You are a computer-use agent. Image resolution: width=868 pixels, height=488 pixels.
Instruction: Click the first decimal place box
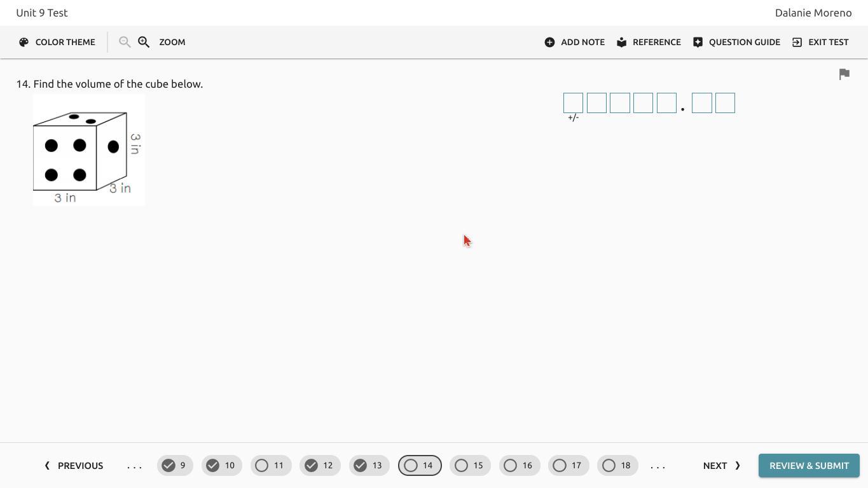pyautogui.click(x=702, y=103)
